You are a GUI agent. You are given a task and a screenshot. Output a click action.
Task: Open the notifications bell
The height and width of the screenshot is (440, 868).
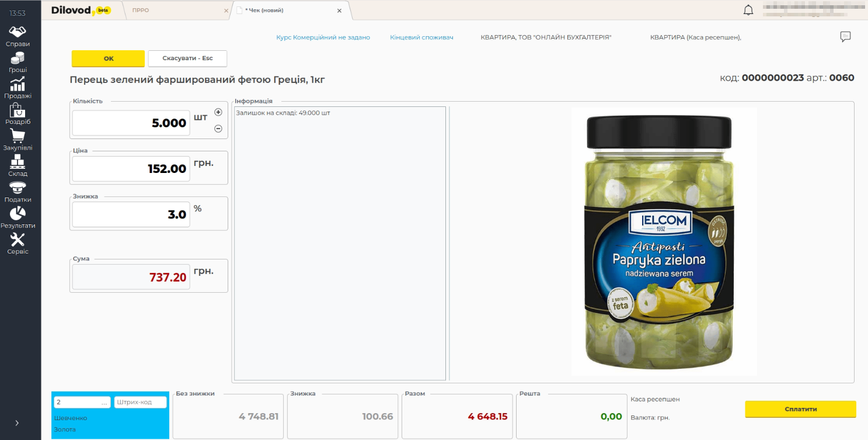point(748,10)
